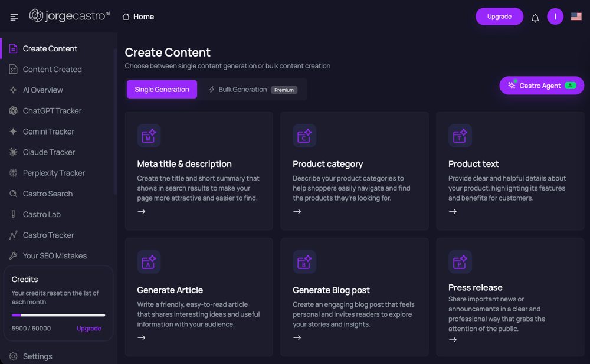Click Castro Search magnifier icon

click(x=13, y=194)
